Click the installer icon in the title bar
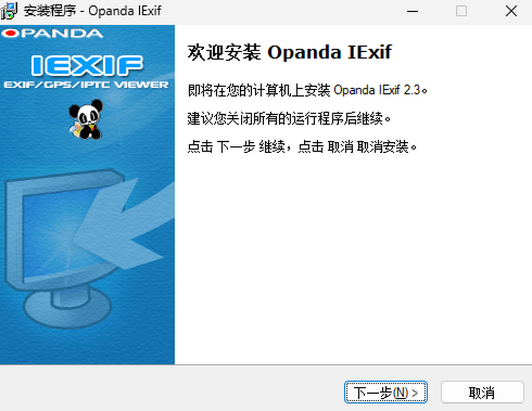Image resolution: width=532 pixels, height=411 pixels. click(x=9, y=11)
